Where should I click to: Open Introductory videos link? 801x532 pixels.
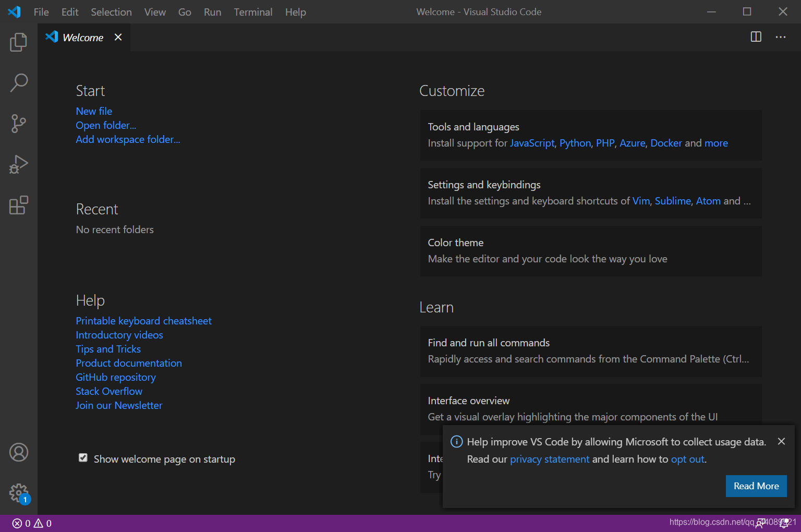[x=119, y=335]
